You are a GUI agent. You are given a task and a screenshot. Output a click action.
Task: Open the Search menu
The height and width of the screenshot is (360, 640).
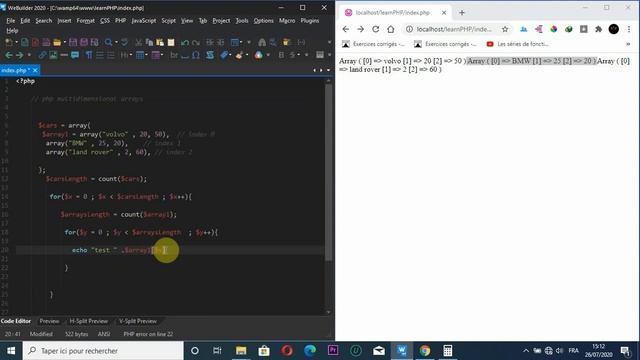(x=43, y=20)
